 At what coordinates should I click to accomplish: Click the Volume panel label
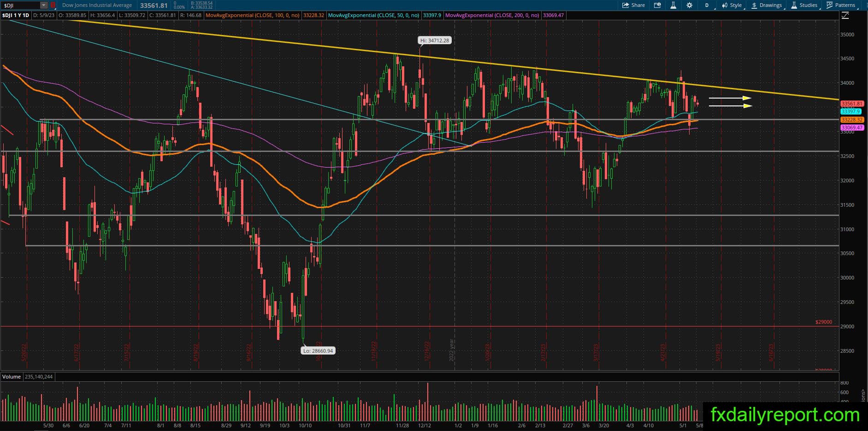[12, 377]
